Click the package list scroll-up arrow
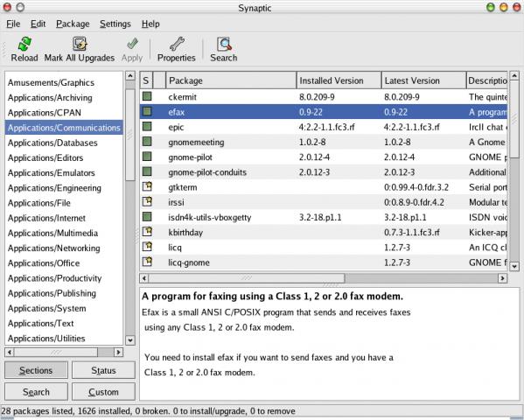This screenshot has width=524, height=420. click(x=514, y=75)
